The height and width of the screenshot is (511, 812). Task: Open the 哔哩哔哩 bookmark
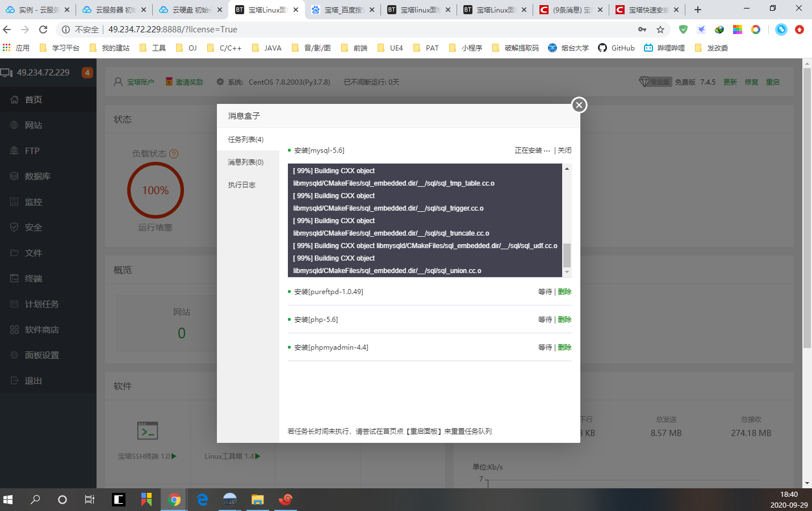(664, 48)
